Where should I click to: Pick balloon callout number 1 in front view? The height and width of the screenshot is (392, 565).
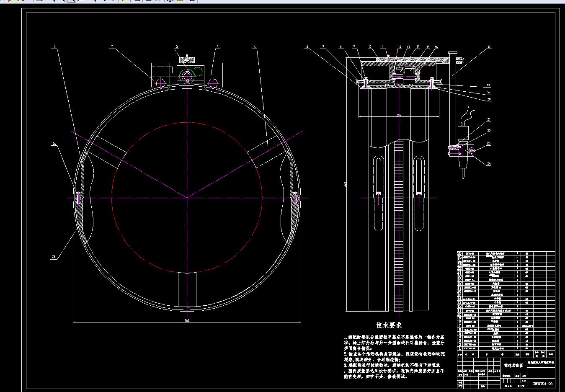coord(54,46)
